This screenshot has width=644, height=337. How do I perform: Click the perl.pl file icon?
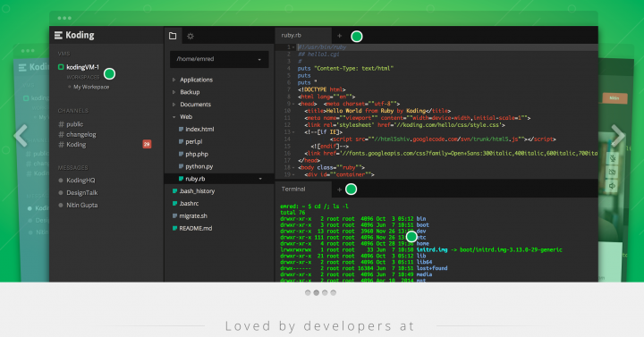point(181,141)
